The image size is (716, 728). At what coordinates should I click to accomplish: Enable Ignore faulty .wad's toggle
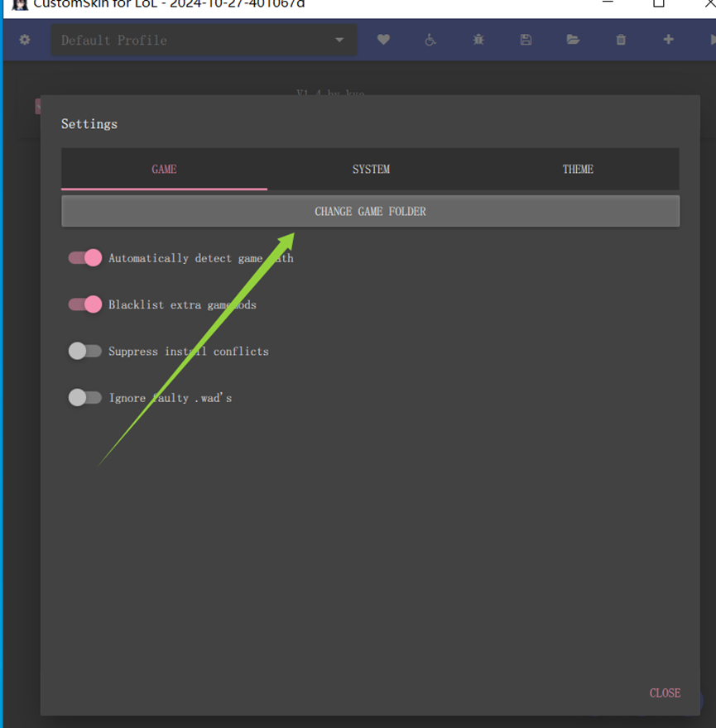pyautogui.click(x=85, y=398)
